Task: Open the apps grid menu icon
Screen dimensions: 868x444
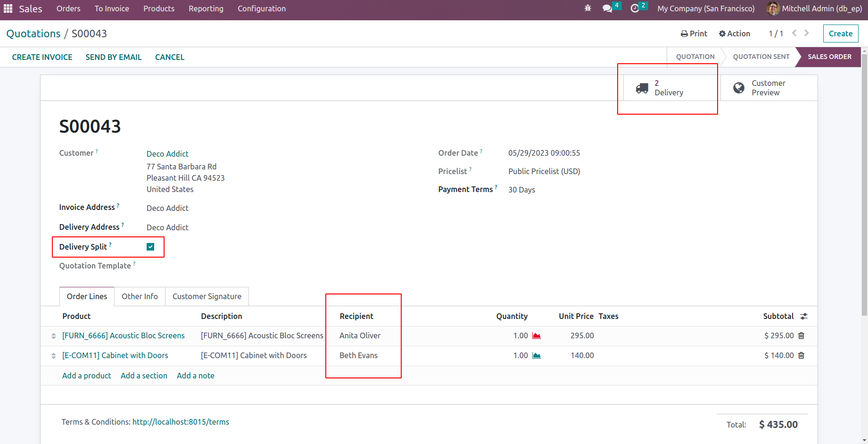Action: [x=8, y=8]
